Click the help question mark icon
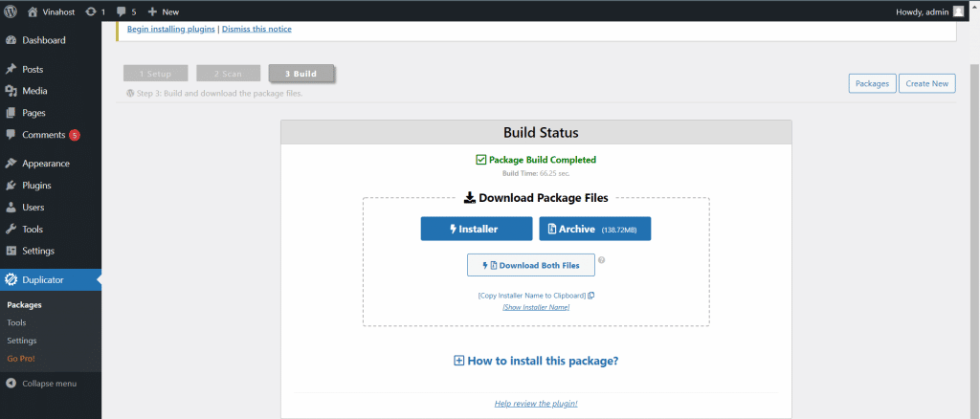The image size is (980, 419). pos(602,259)
